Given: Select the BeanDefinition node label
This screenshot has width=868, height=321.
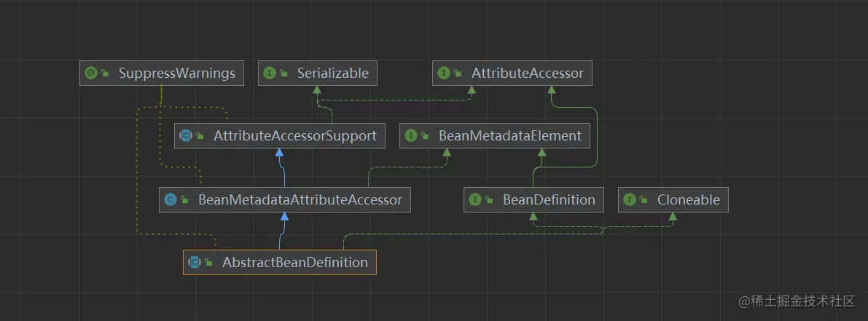Looking at the screenshot, I should coord(549,199).
